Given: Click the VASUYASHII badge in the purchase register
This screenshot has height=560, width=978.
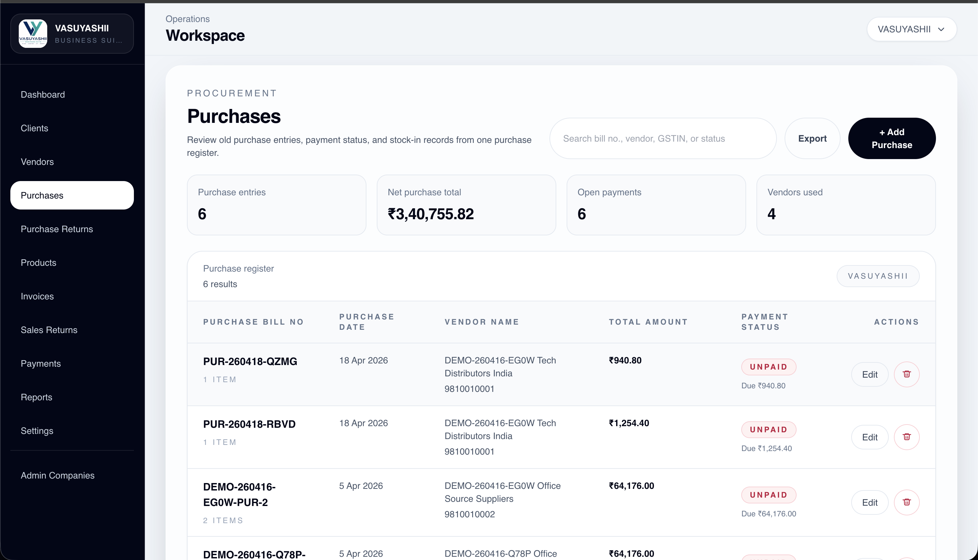Looking at the screenshot, I should pos(878,276).
